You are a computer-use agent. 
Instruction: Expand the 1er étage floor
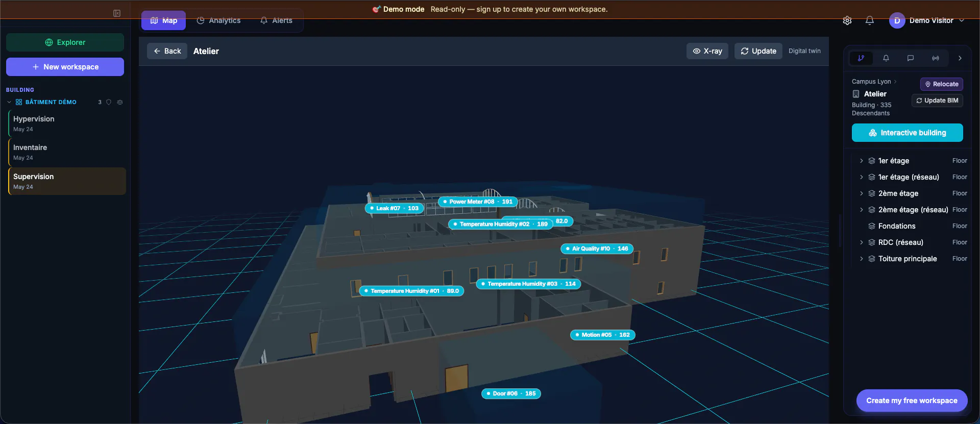pos(862,161)
